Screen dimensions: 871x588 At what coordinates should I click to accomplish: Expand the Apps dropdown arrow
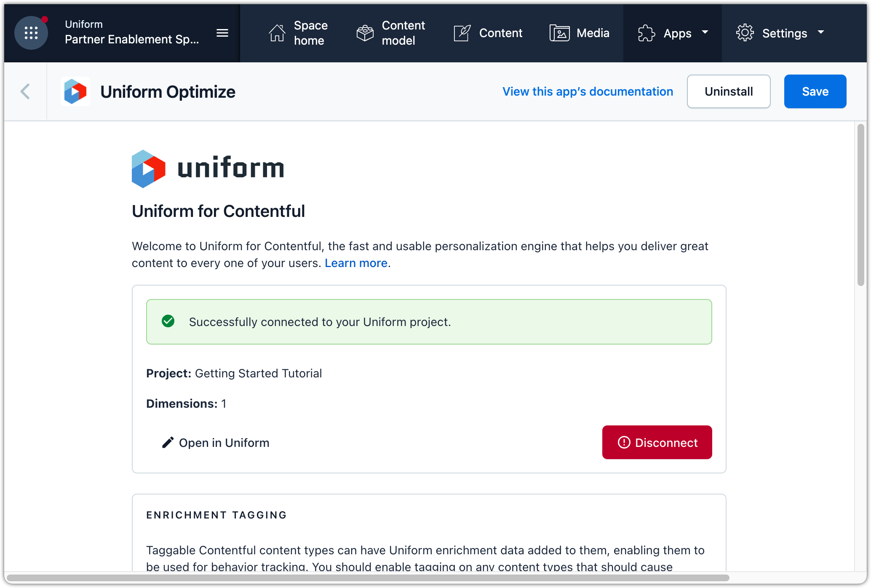pos(705,32)
